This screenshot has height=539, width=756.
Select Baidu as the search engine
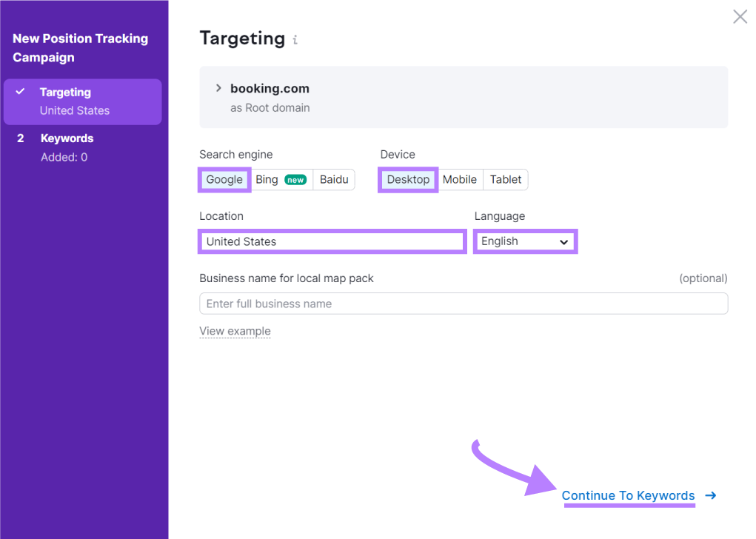pos(334,179)
